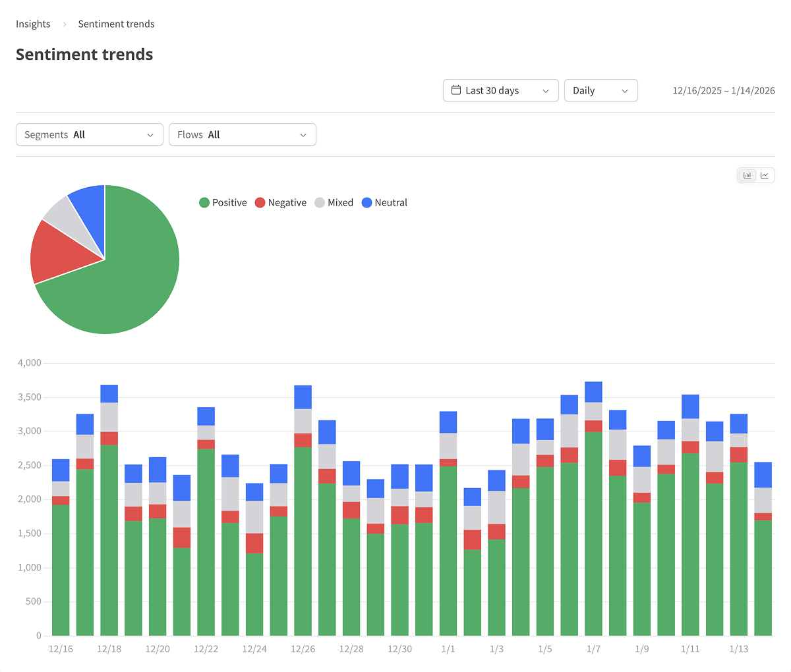Click the calendar icon in the date selector

click(x=456, y=90)
